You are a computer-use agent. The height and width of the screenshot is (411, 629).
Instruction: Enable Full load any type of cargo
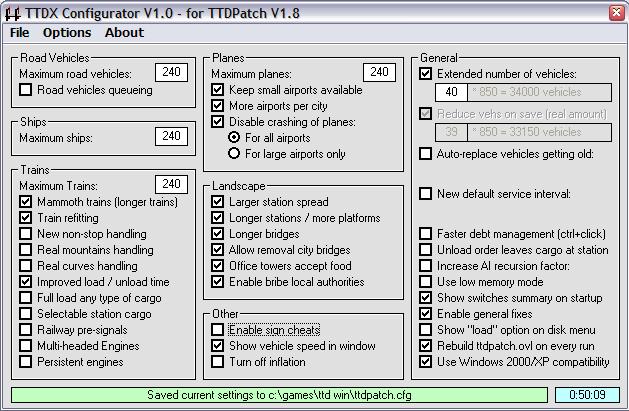[x=26, y=298]
